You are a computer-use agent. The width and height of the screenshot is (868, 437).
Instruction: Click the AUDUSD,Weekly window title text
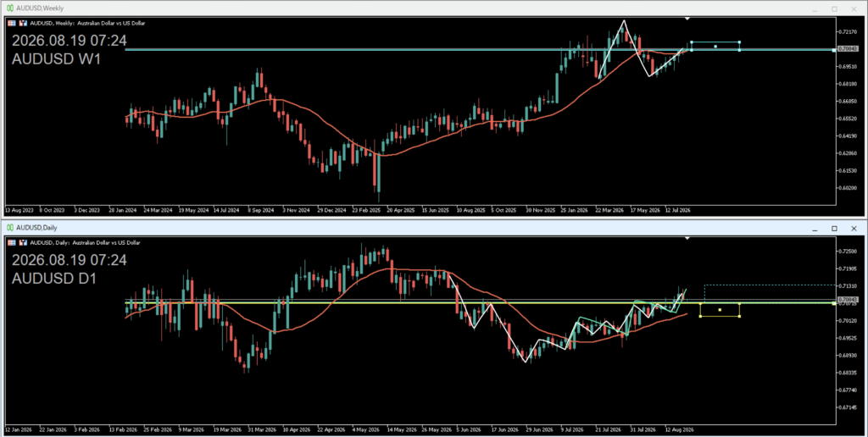click(x=40, y=8)
